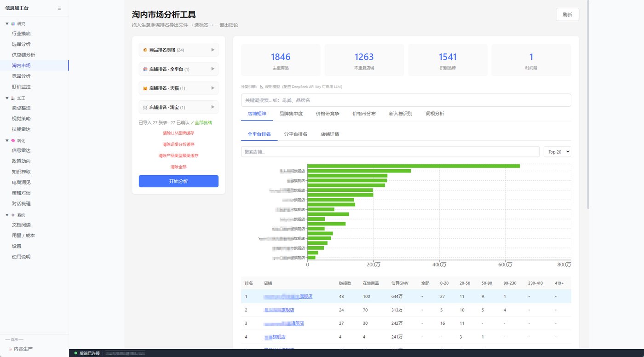Click the 规则模型 ruler icon
Image resolution: width=644 pixels, height=357 pixels.
262,86
